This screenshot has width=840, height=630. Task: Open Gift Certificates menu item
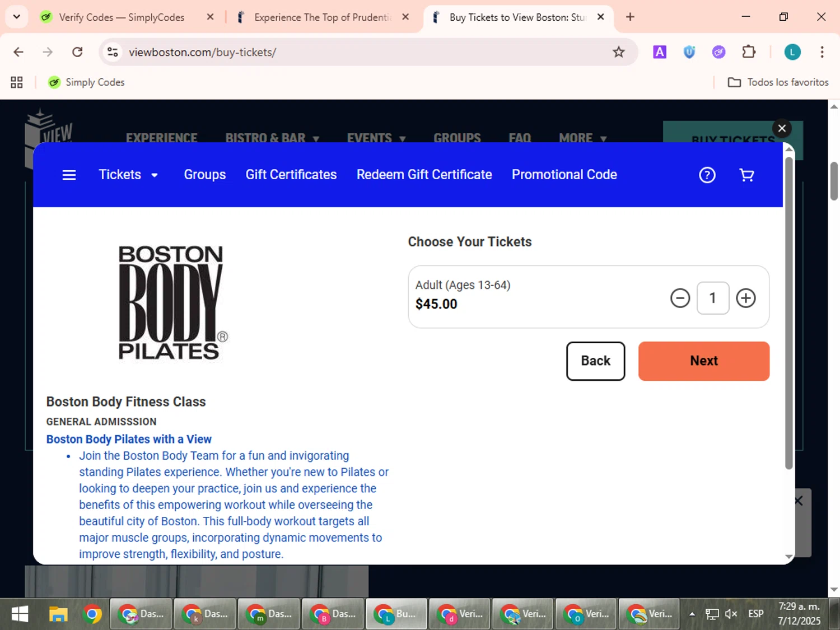click(x=291, y=175)
